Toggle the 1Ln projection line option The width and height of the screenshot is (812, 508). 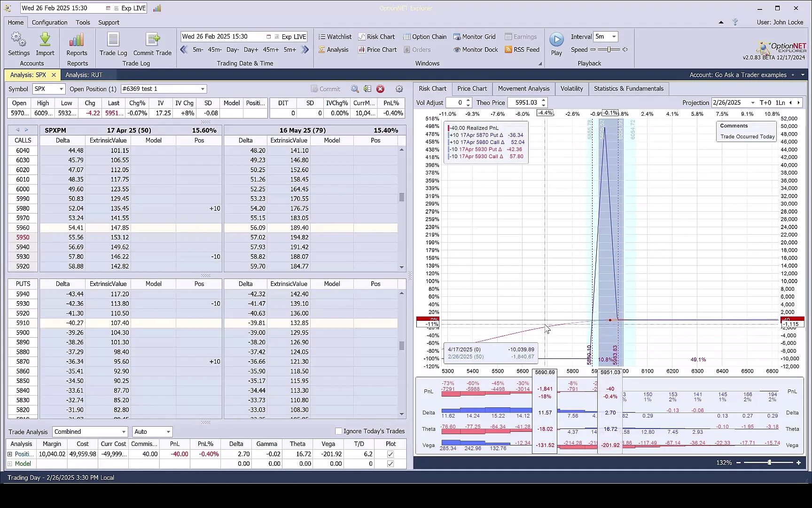[x=781, y=103]
